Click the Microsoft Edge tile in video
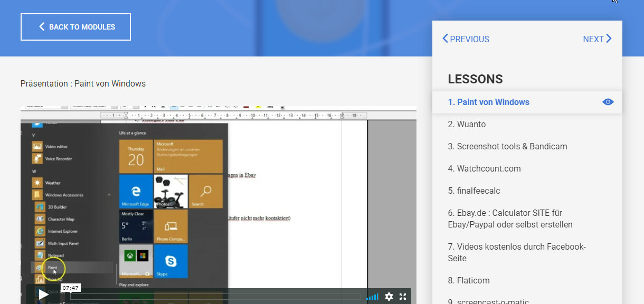The image size is (644, 304). pos(136,191)
